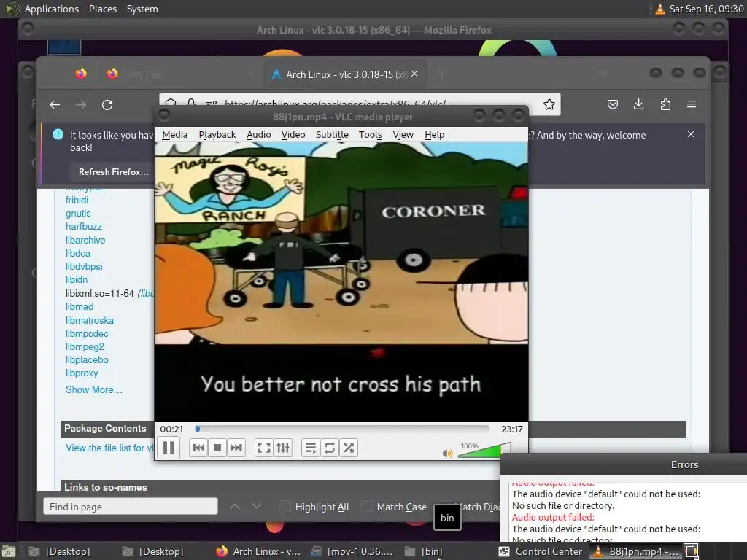This screenshot has height=560, width=747.
Task: Open the VLC View menu
Action: click(403, 135)
